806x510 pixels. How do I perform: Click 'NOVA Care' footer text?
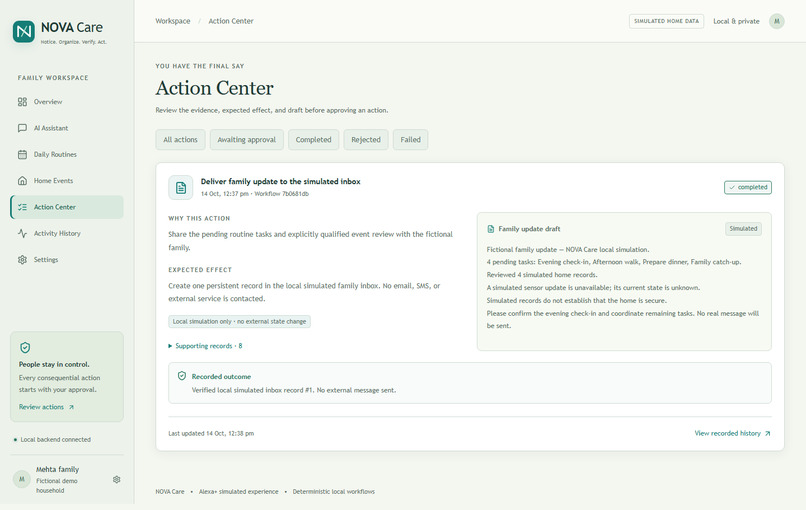click(x=170, y=491)
